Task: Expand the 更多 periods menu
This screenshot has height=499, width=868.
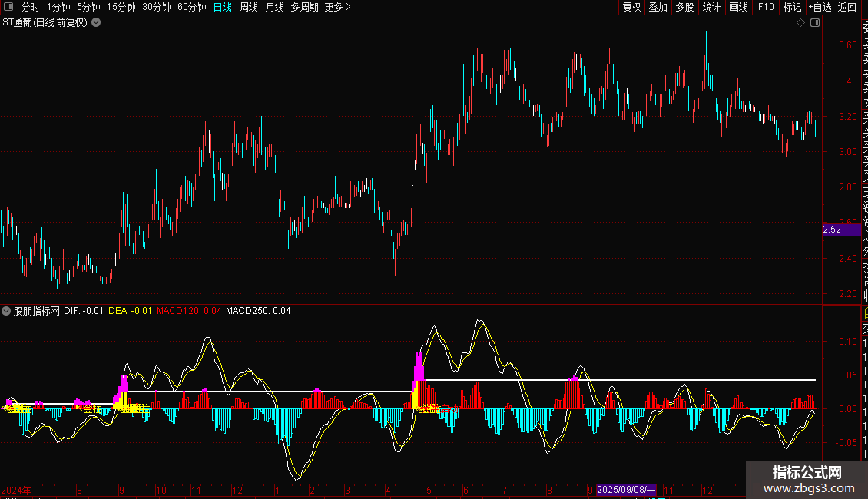Action: pos(338,7)
